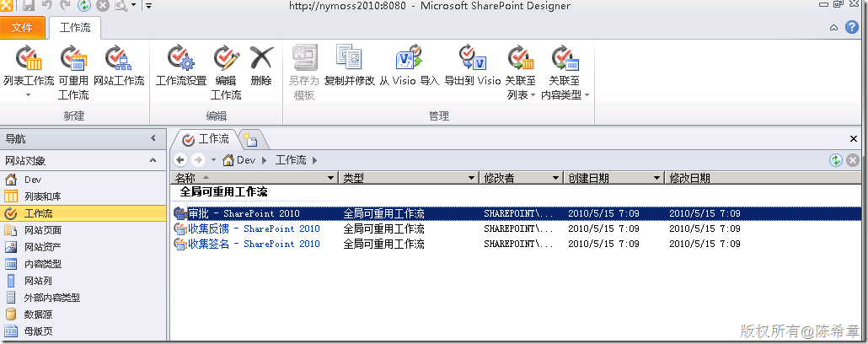The image size is (868, 344).
Task: Select 工作流 in the navigation pane
Action: click(83, 213)
